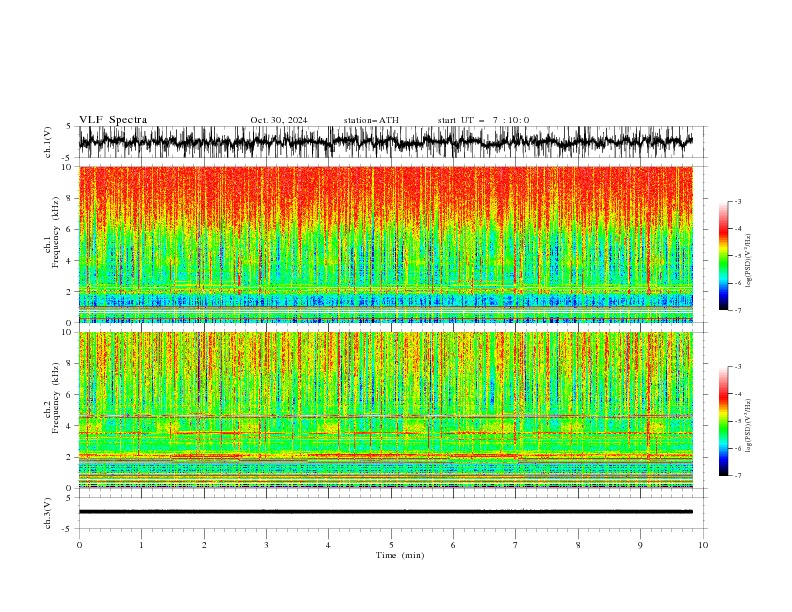The image size is (792, 612).
Task: Click the ch.2 PSD color bar
Action: click(723, 421)
